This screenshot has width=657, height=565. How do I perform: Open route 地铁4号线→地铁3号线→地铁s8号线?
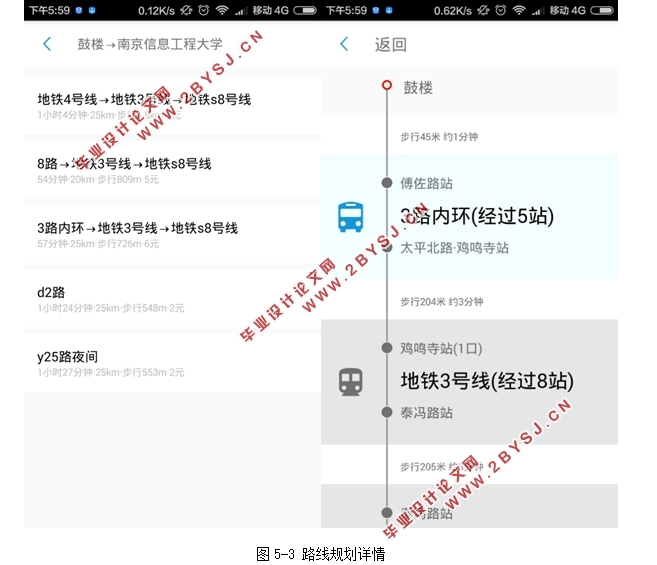pyautogui.click(x=172, y=106)
